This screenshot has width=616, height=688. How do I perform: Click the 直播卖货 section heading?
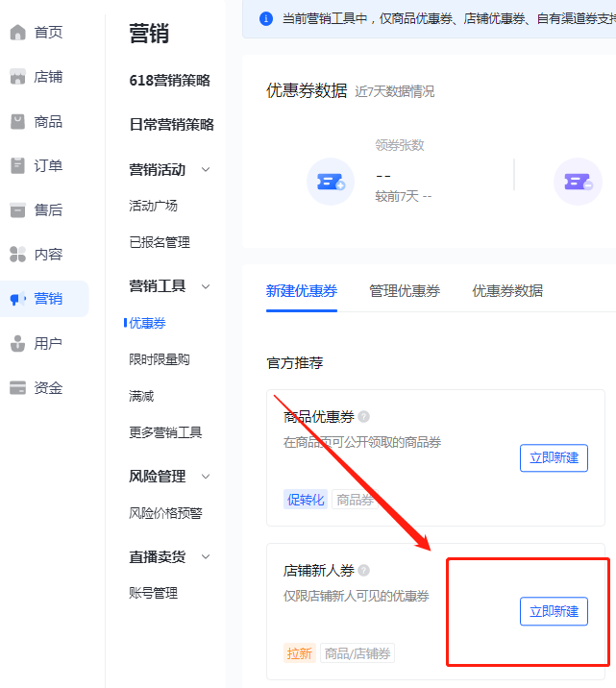[157, 557]
